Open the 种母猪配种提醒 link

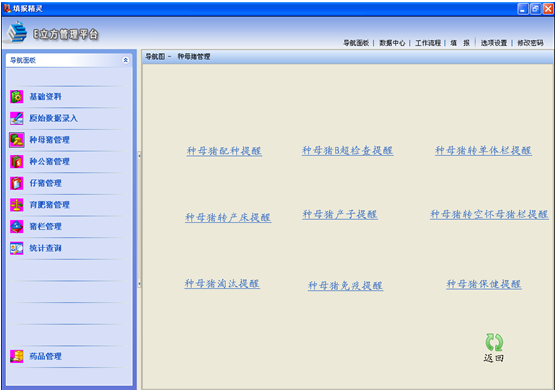tap(224, 151)
